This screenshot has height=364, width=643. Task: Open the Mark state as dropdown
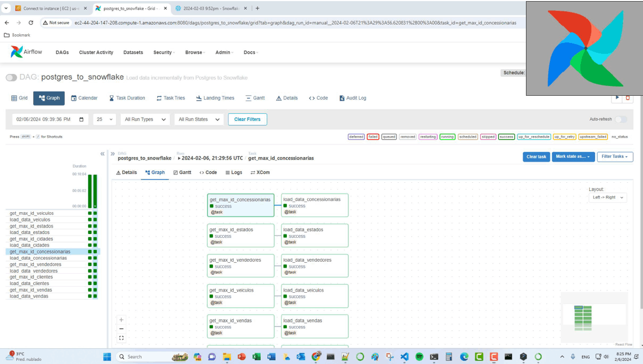[573, 157]
